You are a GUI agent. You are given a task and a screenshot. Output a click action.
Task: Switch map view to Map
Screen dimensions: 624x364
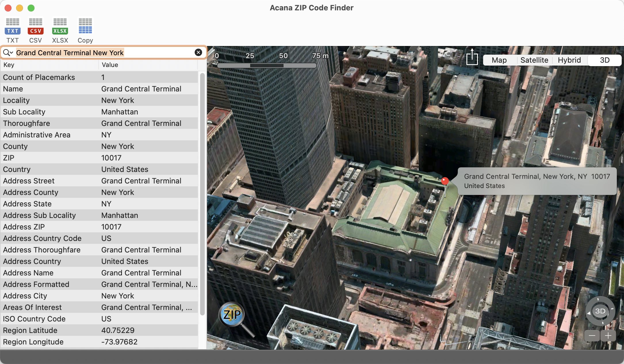499,60
